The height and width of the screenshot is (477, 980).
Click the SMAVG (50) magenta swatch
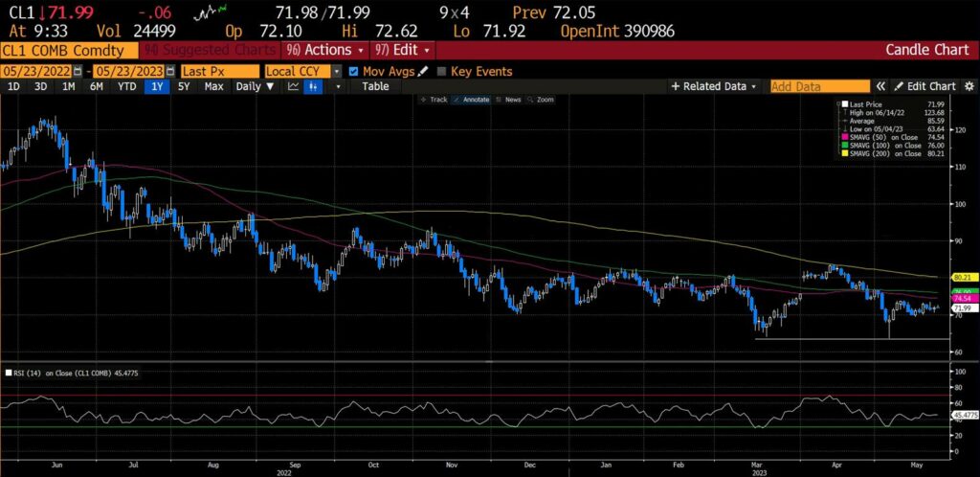[x=846, y=137]
